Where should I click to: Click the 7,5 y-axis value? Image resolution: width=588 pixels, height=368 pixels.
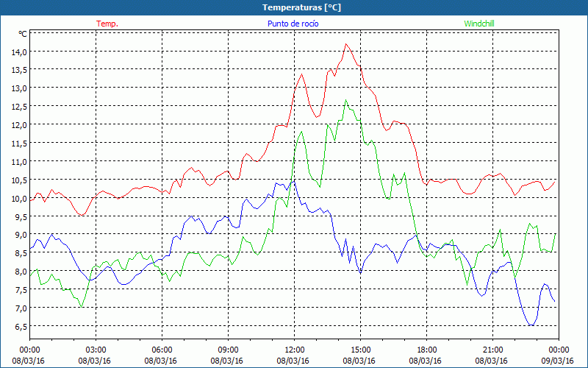coord(21,290)
